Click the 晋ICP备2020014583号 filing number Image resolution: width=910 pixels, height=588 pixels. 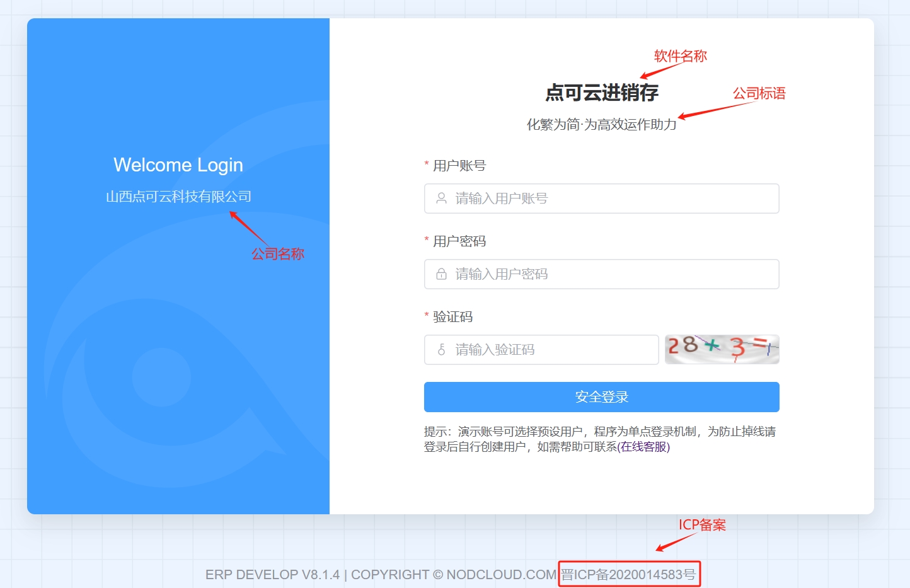pyautogui.click(x=628, y=575)
